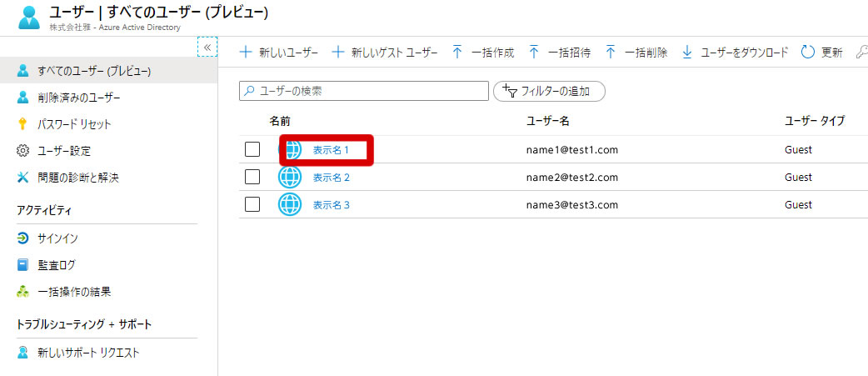Collapse the sidebar with double chevron
The image size is (868, 376).
click(207, 48)
